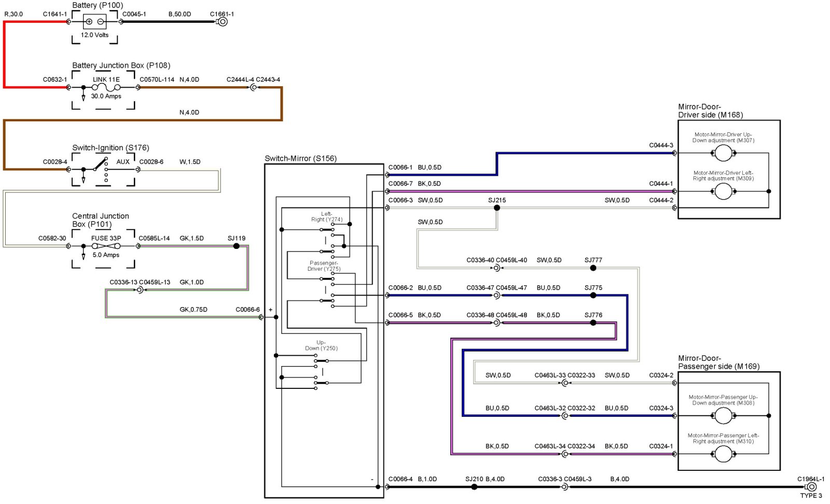The image size is (830, 504).
Task: Click the SJ119 splice junction dot
Action: point(237,246)
